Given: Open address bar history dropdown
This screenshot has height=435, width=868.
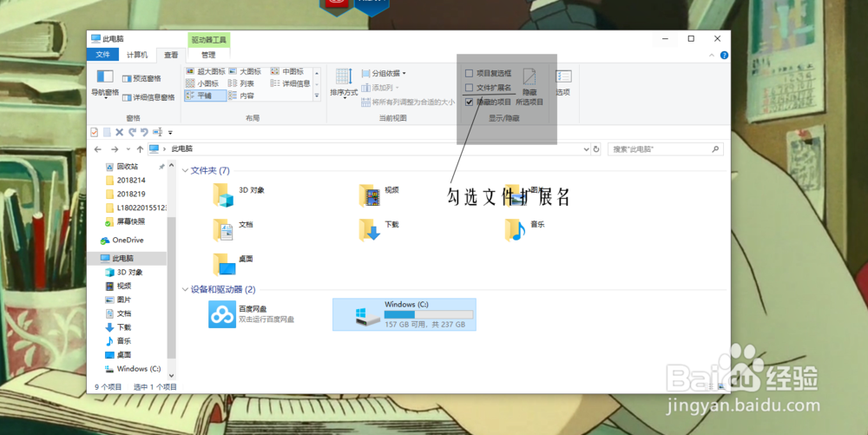Looking at the screenshot, I should click(586, 149).
